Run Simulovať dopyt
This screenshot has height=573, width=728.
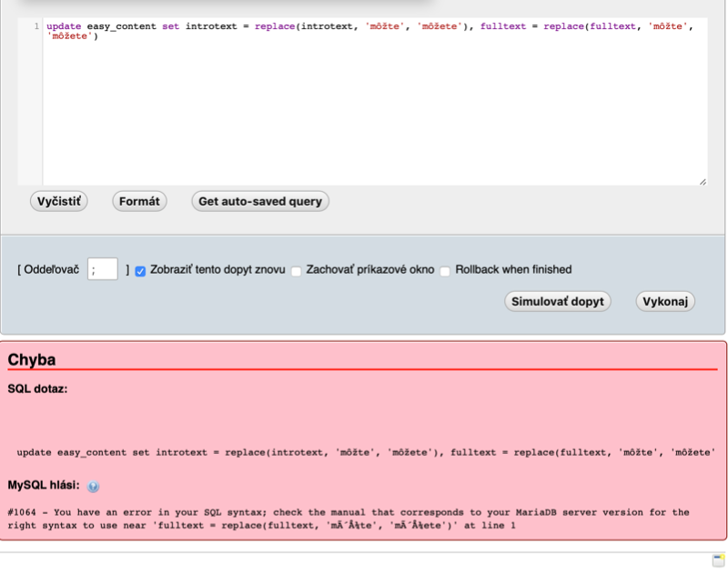coord(557,301)
